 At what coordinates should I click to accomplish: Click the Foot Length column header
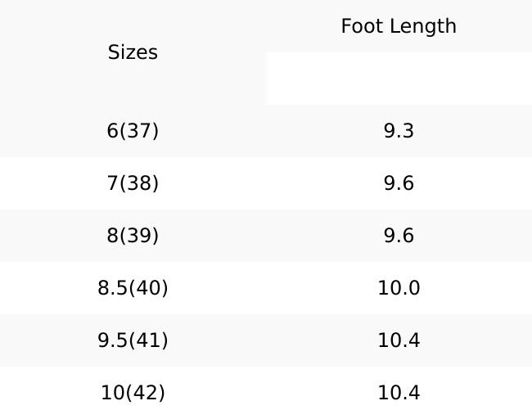point(399,26)
